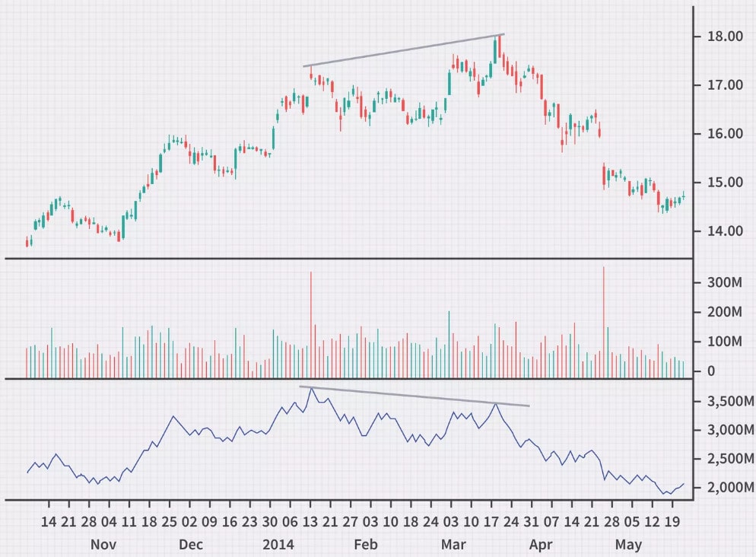The height and width of the screenshot is (557, 756).
Task: Click the 300M volume axis label
Action: pyautogui.click(x=723, y=282)
